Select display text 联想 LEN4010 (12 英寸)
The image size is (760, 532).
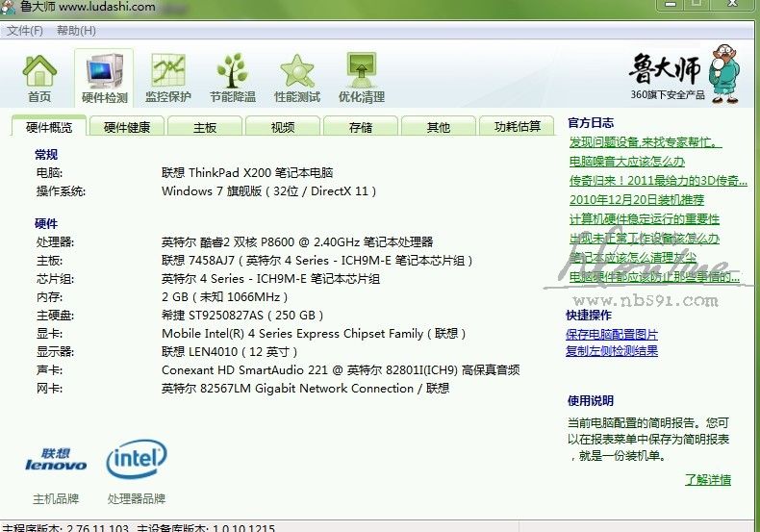coord(229,352)
